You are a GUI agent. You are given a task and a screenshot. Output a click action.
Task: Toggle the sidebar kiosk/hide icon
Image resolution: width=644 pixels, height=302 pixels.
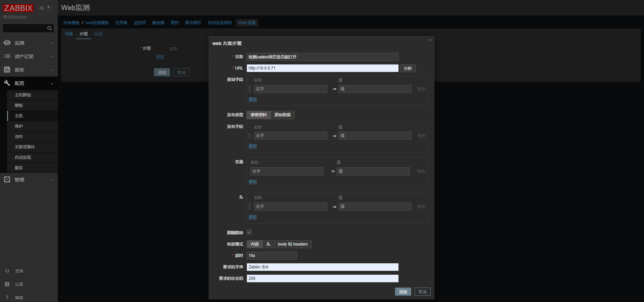50,8
